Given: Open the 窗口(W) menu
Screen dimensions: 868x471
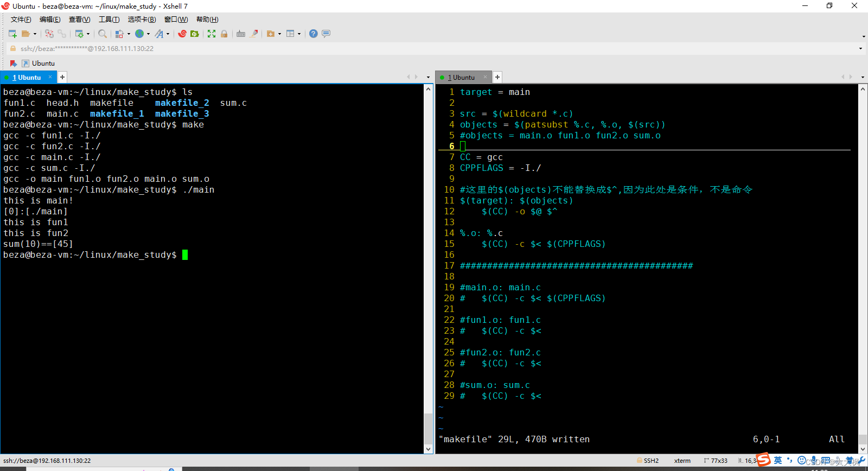Looking at the screenshot, I should click(x=176, y=20).
